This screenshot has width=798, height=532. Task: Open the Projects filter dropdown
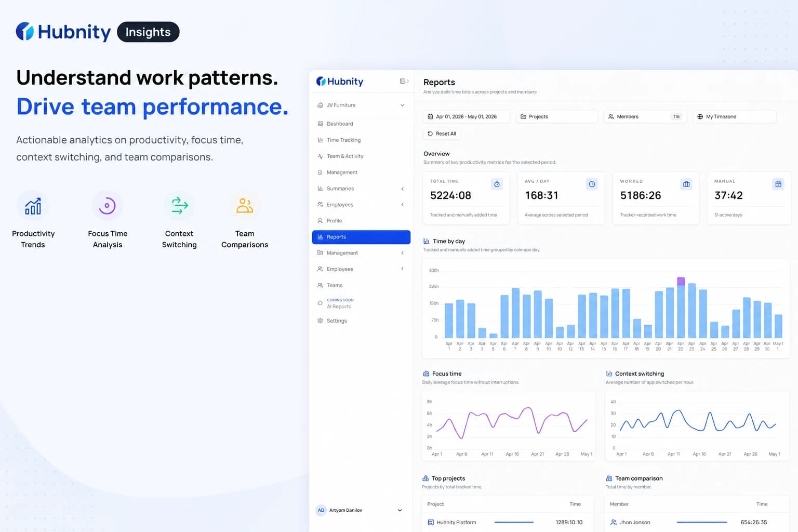(x=557, y=116)
